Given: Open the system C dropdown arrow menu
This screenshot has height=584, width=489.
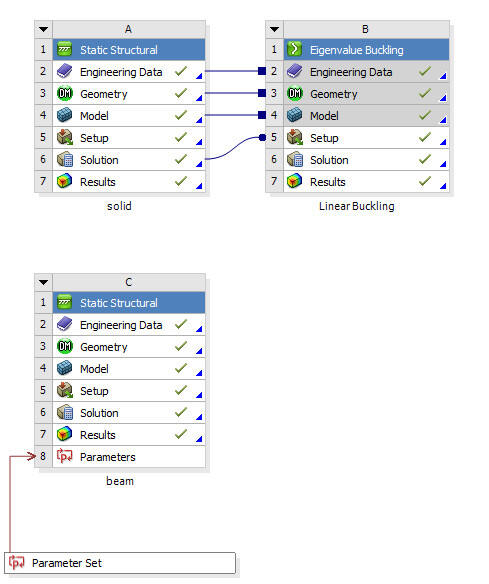Looking at the screenshot, I should tap(44, 282).
